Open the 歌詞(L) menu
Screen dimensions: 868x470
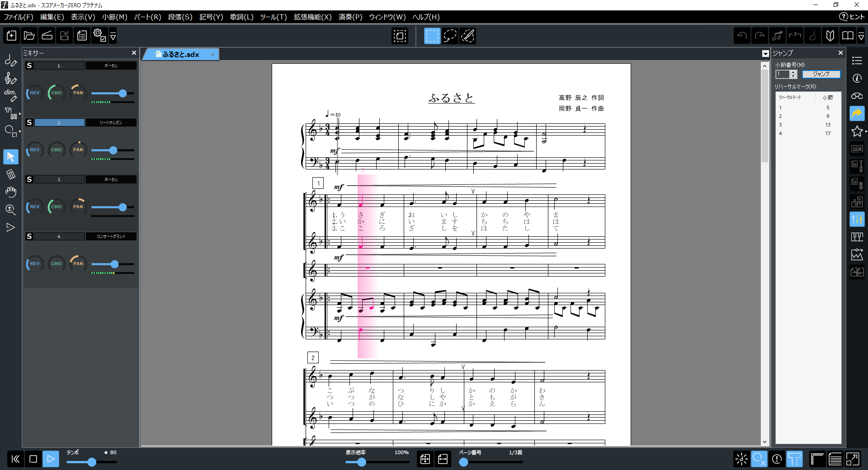pyautogui.click(x=242, y=17)
